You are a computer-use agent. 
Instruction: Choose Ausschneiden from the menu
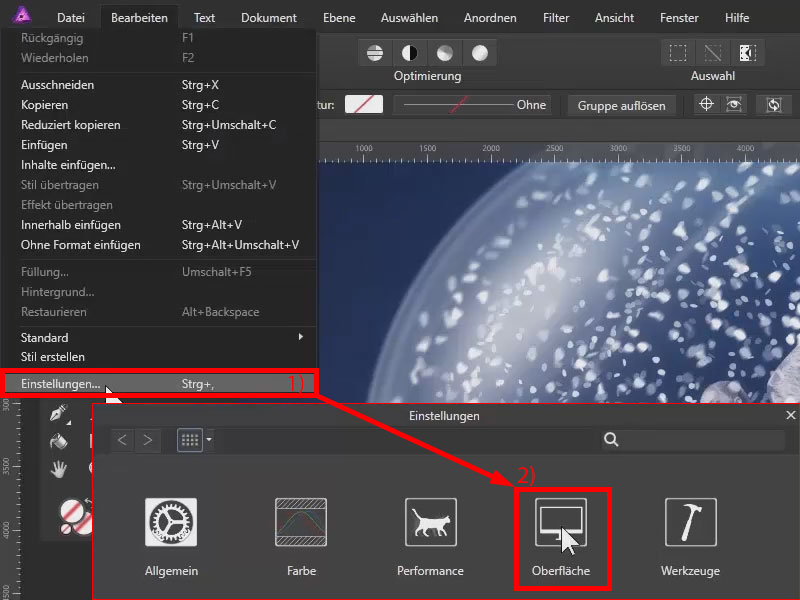click(x=158, y=85)
